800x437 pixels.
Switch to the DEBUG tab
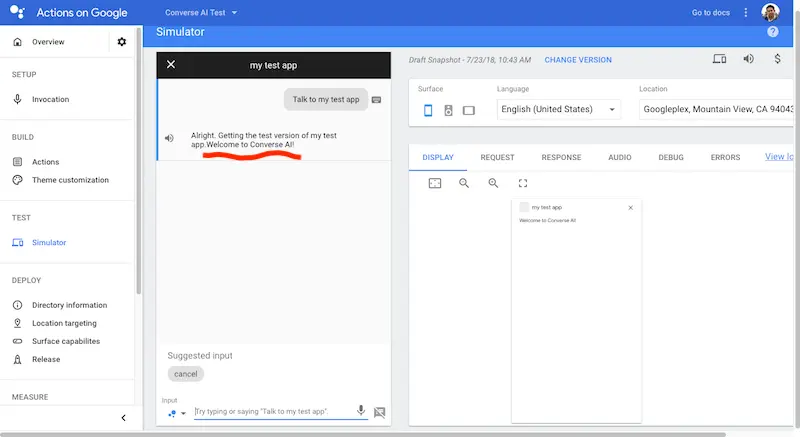tap(670, 158)
